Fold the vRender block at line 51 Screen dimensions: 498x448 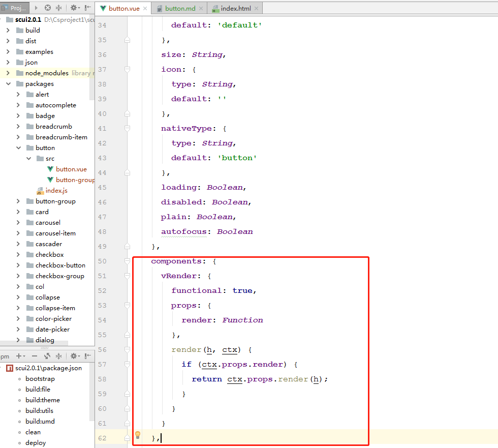(127, 276)
